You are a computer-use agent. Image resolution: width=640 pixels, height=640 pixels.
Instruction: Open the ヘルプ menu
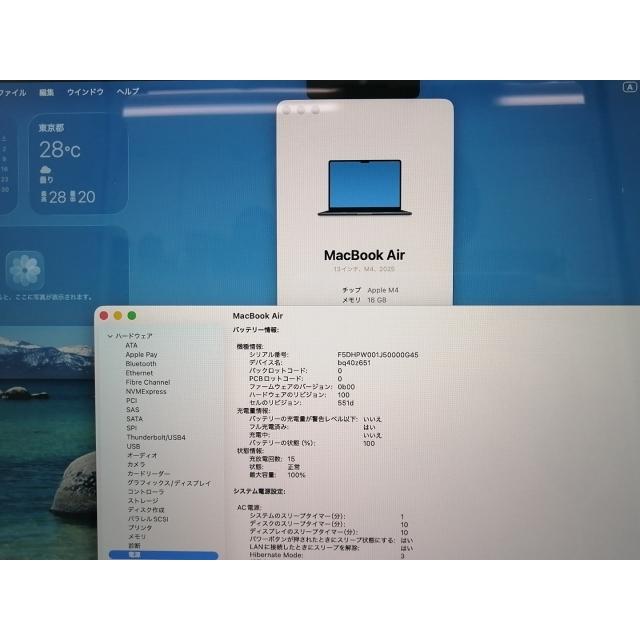point(128,92)
